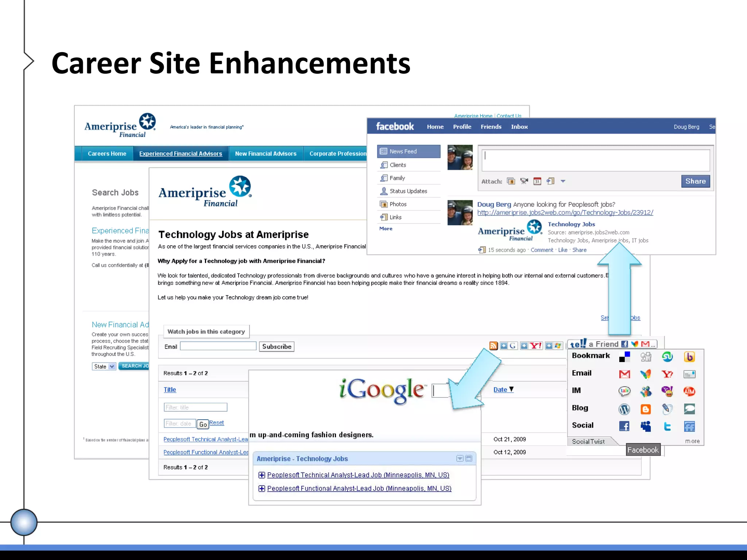The width and height of the screenshot is (747, 560).
Task: Expand the Peoplesoft Functional Analyst-Lead gadget entry
Action: (x=262, y=489)
